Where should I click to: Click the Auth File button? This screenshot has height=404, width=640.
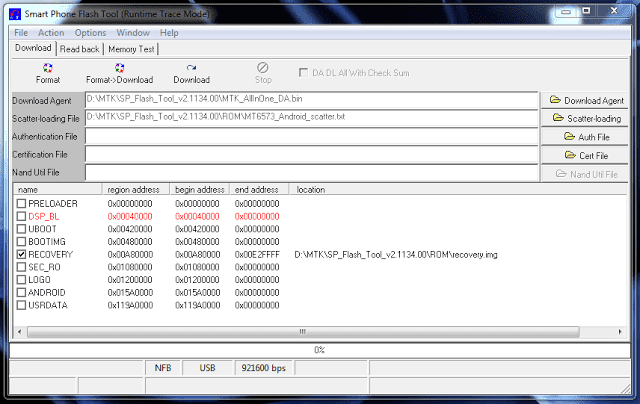point(586,137)
